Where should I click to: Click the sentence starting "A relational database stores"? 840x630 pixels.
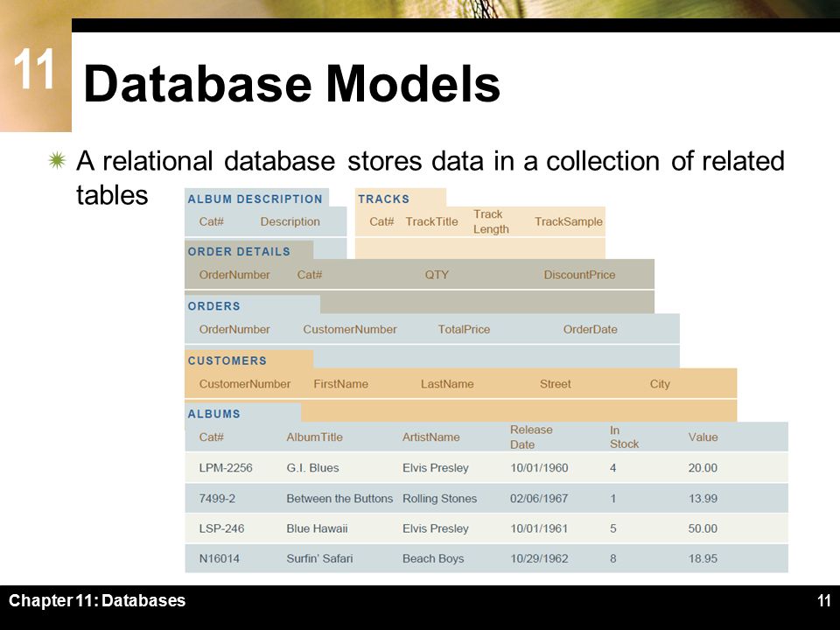(x=430, y=178)
